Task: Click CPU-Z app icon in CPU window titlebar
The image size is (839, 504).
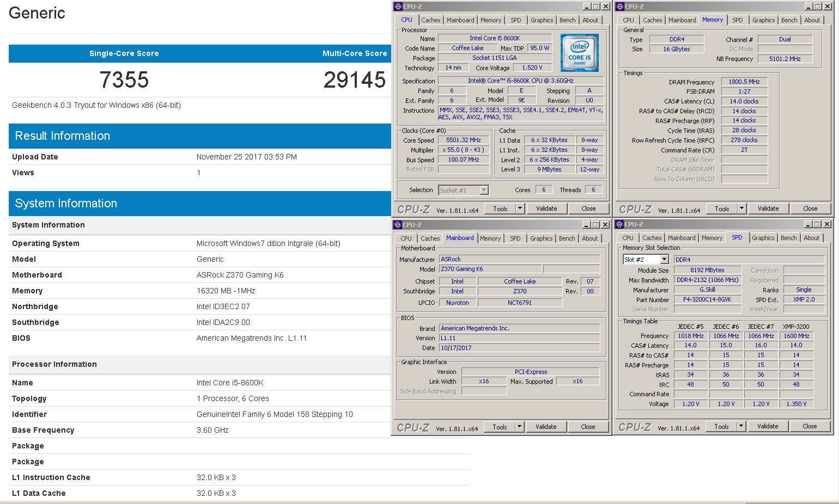Action: click(398, 7)
